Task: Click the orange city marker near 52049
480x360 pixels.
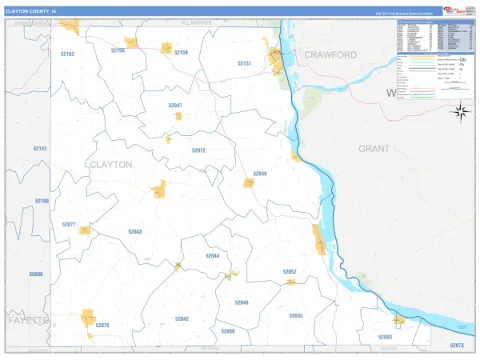Action: pyautogui.click(x=249, y=183)
